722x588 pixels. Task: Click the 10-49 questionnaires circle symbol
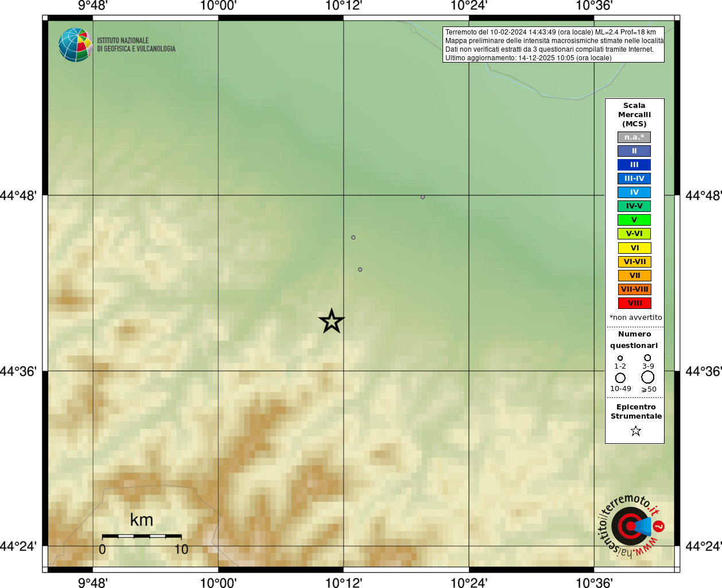click(620, 378)
